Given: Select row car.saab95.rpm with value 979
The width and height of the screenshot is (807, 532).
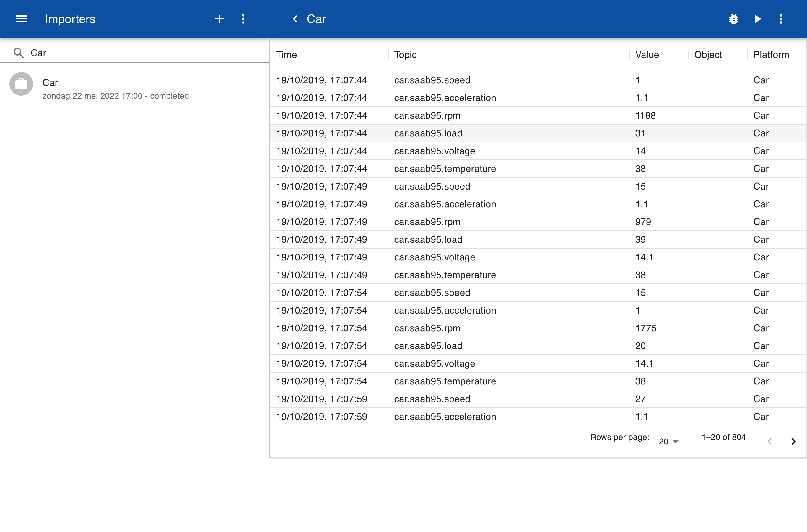Looking at the screenshot, I should coord(538,221).
